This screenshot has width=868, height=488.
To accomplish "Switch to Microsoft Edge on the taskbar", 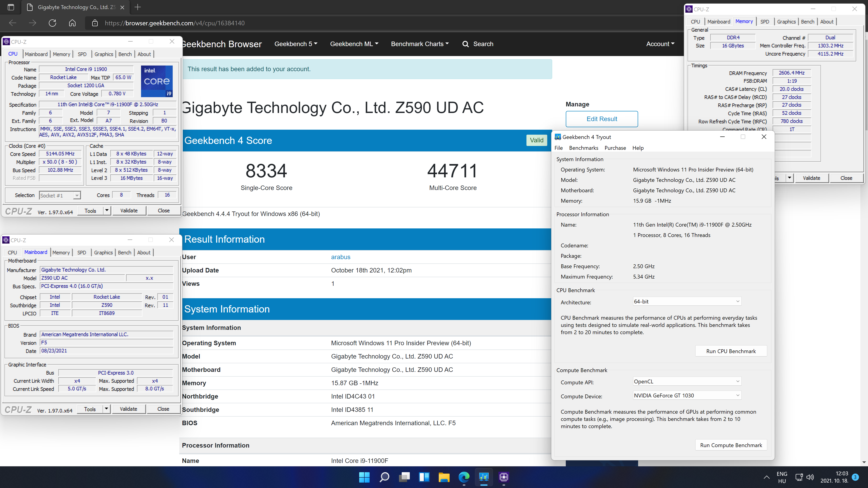I will (464, 477).
